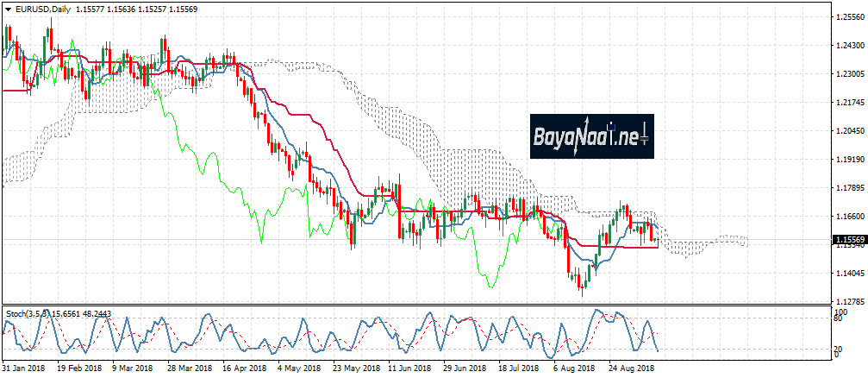The height and width of the screenshot is (378, 868).
Task: Click the 1.20450 level on price scale
Action: 849,131
